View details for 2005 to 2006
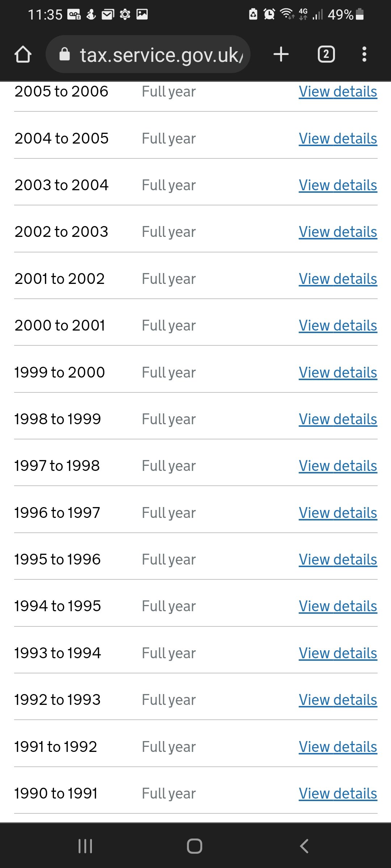Screen dimensions: 391x868 tap(338, 92)
